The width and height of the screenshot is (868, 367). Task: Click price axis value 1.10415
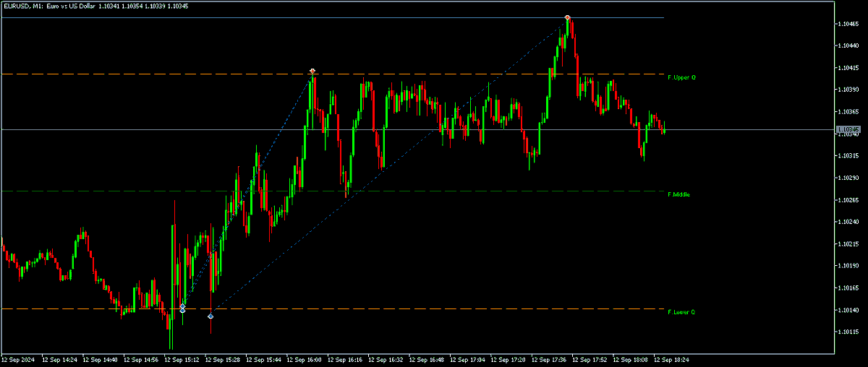pyautogui.click(x=848, y=68)
